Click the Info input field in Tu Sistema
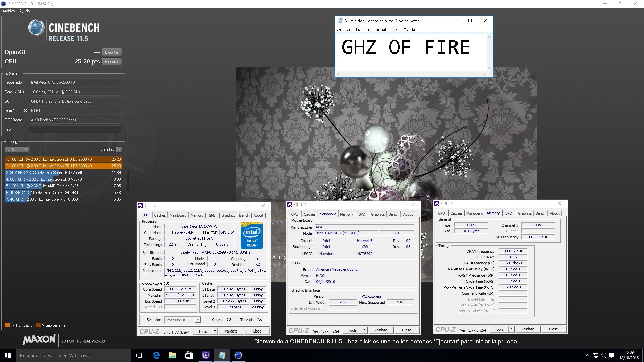The width and height of the screenshot is (644, 362). (x=75, y=129)
